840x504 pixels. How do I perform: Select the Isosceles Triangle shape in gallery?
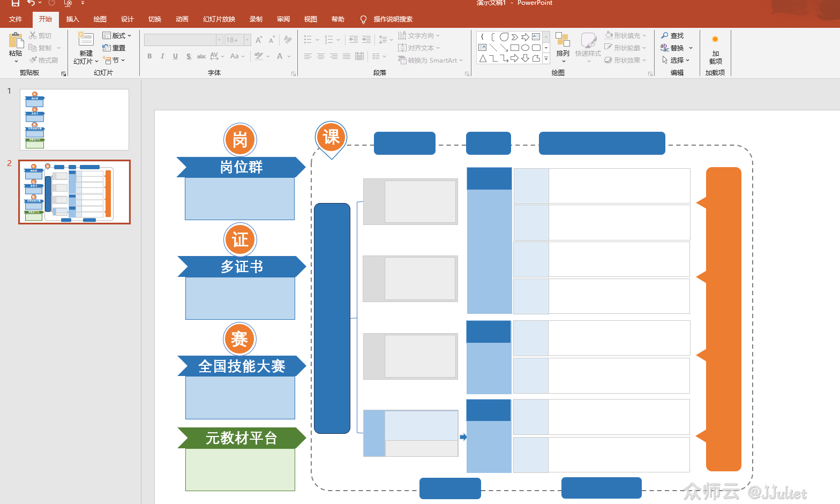483,58
